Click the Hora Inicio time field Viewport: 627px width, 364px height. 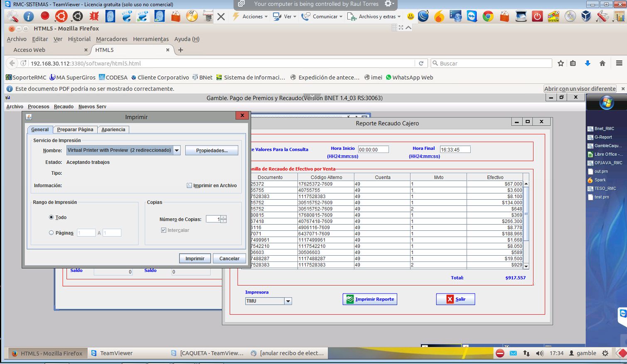point(373,150)
